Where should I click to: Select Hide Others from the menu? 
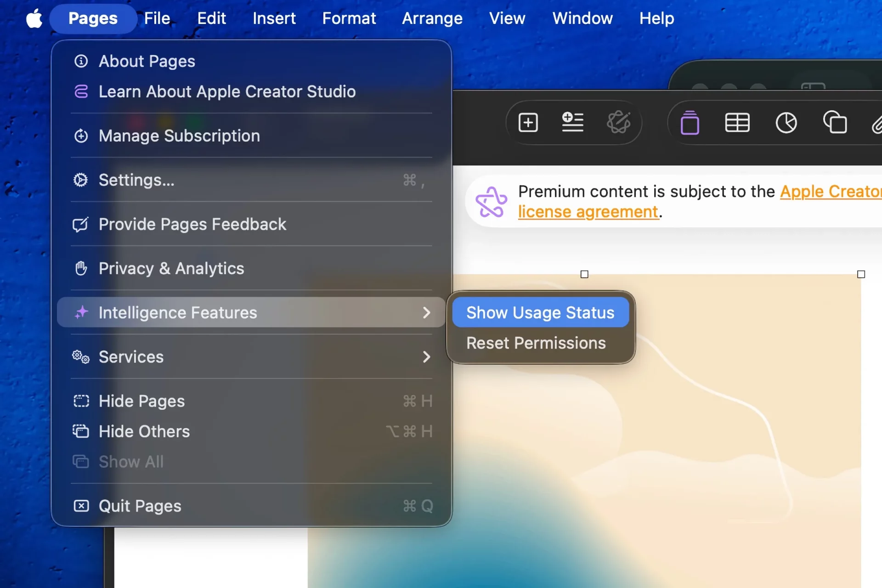144,431
